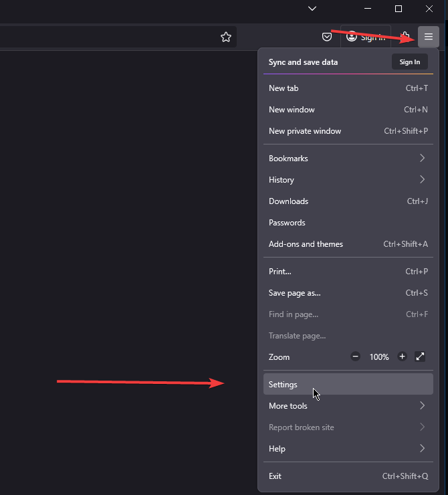The image size is (448, 495).
Task: Click the extensions puzzle icon
Action: (405, 37)
